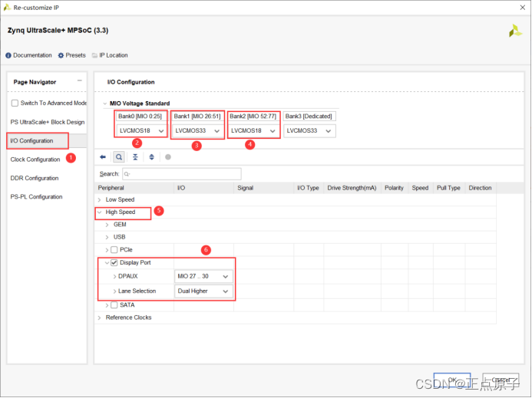Toggle the search magnifier toolbar icon

tap(119, 157)
